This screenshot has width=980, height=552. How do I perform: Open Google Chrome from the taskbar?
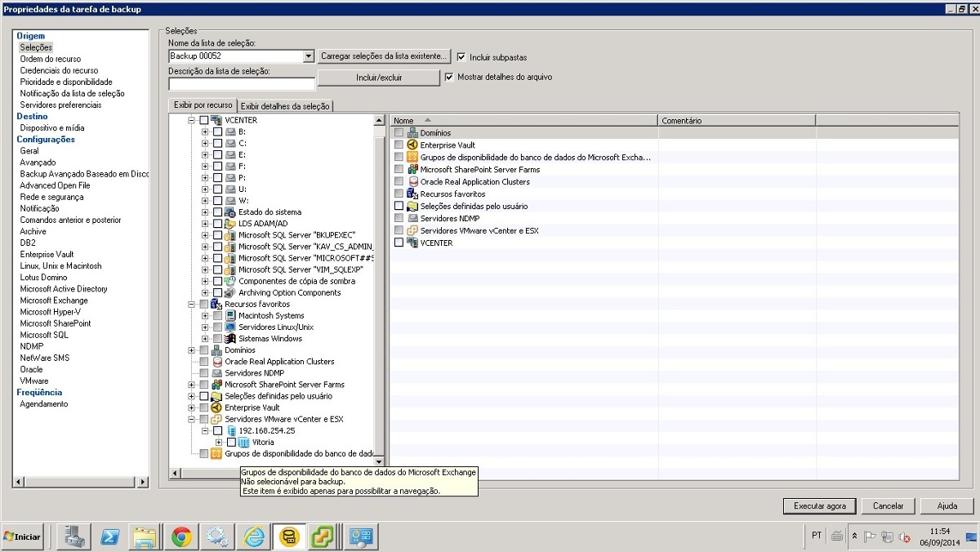[181, 536]
